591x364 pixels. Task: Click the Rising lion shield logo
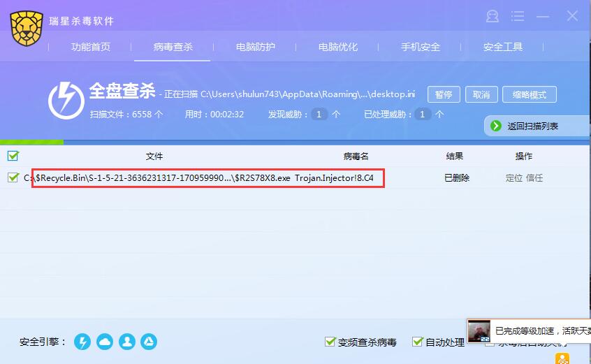[x=27, y=28]
